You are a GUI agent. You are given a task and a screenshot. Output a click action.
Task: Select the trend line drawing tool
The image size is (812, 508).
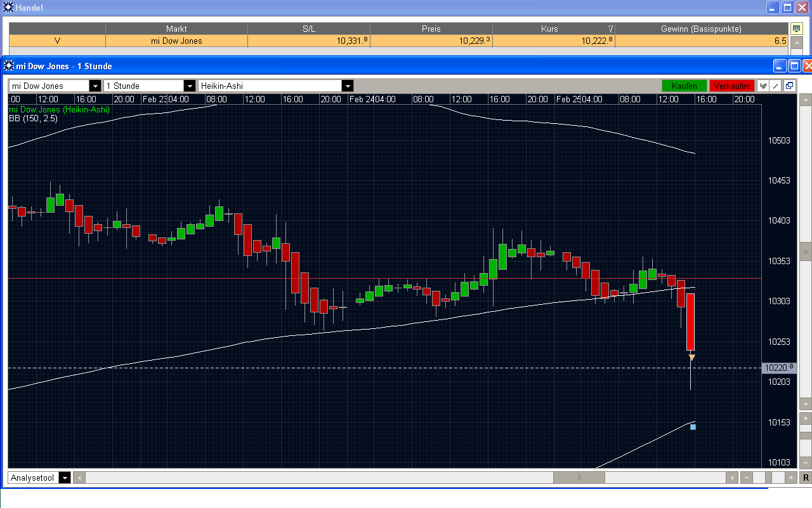[775, 86]
